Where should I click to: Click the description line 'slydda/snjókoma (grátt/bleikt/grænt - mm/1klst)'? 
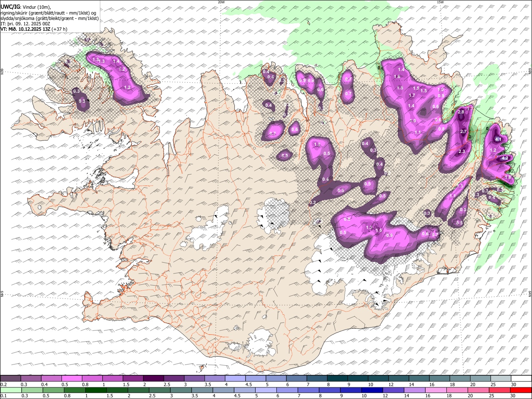tap(50, 18)
